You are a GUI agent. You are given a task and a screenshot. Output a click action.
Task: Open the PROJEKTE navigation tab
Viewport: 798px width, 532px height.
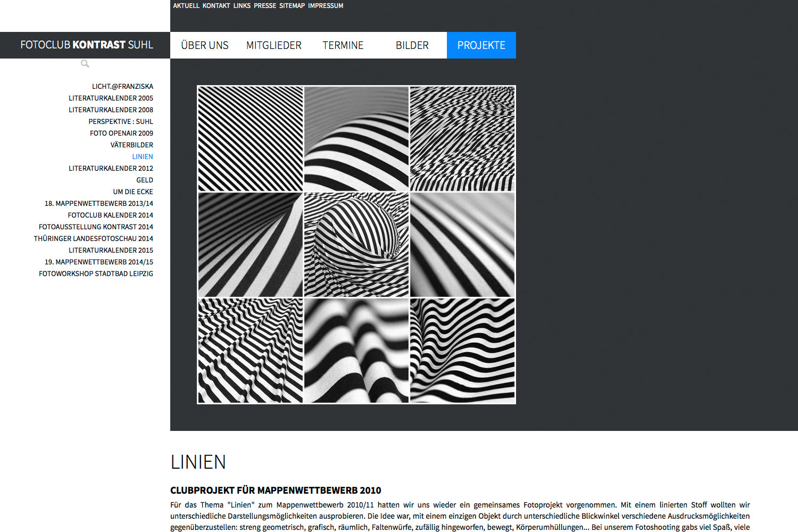481,45
